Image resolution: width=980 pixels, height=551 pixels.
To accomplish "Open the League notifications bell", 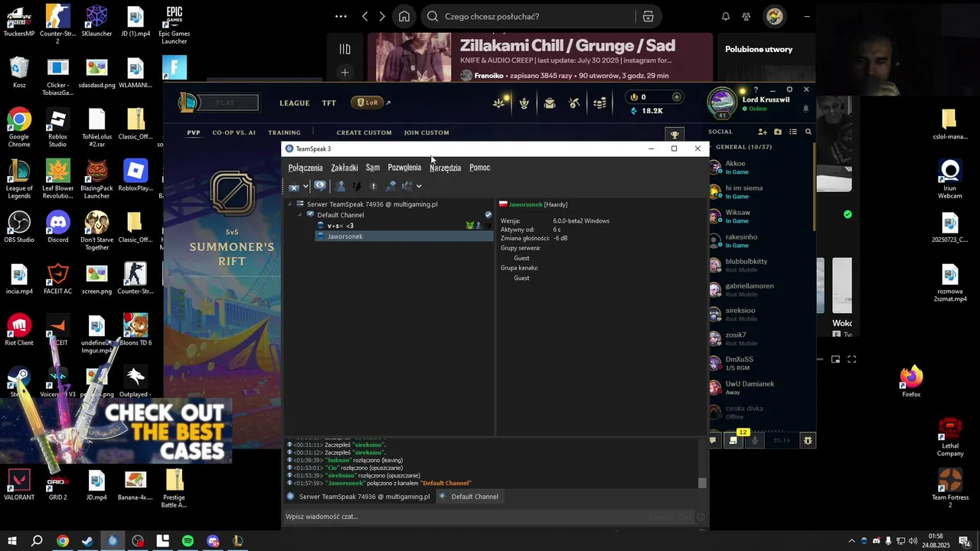I will pos(805,109).
